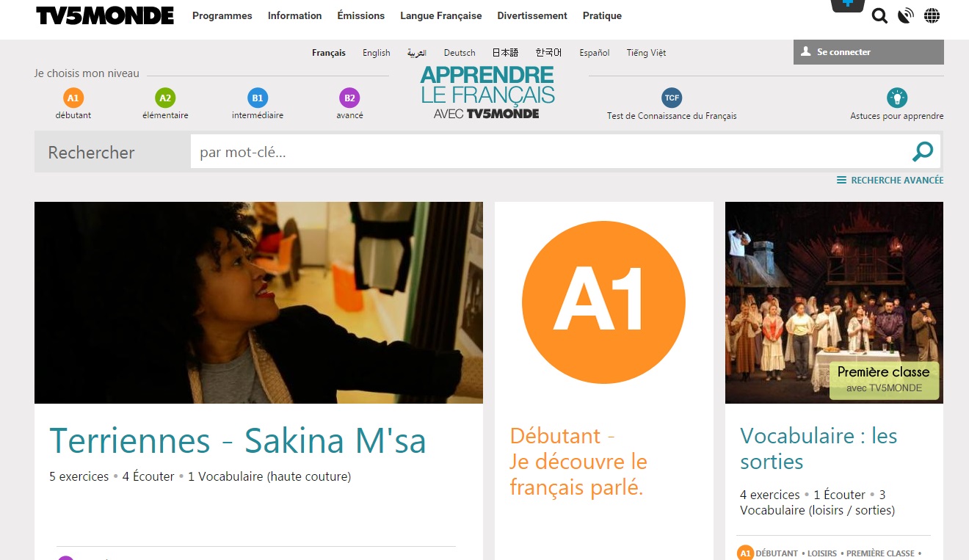Click the header magnifier search icon
Image resolution: width=969 pixels, height=560 pixels.
click(x=879, y=15)
